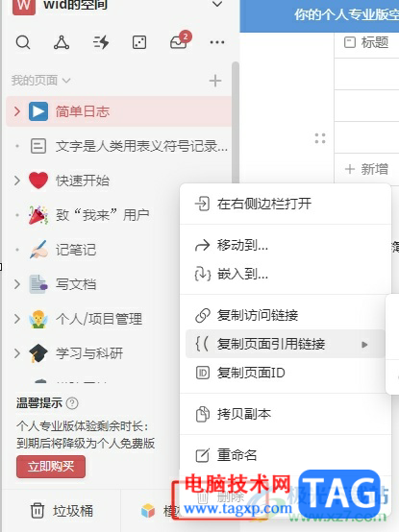Open the inbox with notification badge

(x=180, y=40)
